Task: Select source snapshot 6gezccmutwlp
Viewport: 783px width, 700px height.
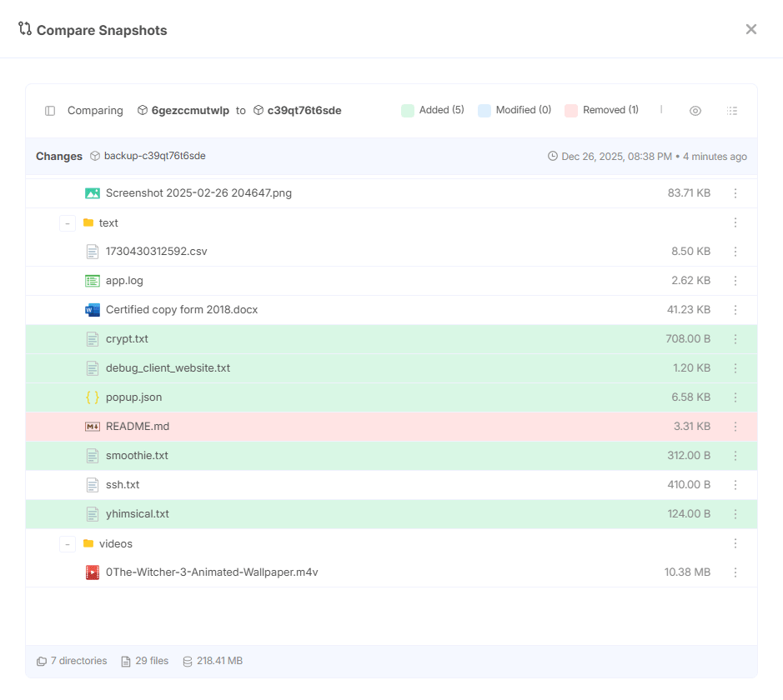Action: [189, 111]
